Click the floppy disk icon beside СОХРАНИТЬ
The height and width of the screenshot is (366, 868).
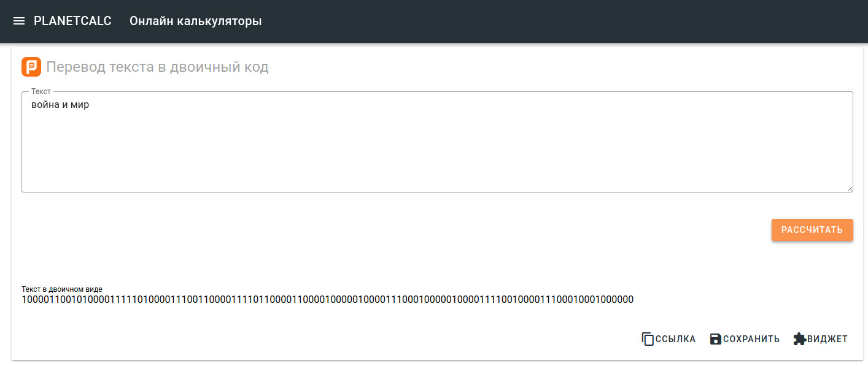[716, 339]
